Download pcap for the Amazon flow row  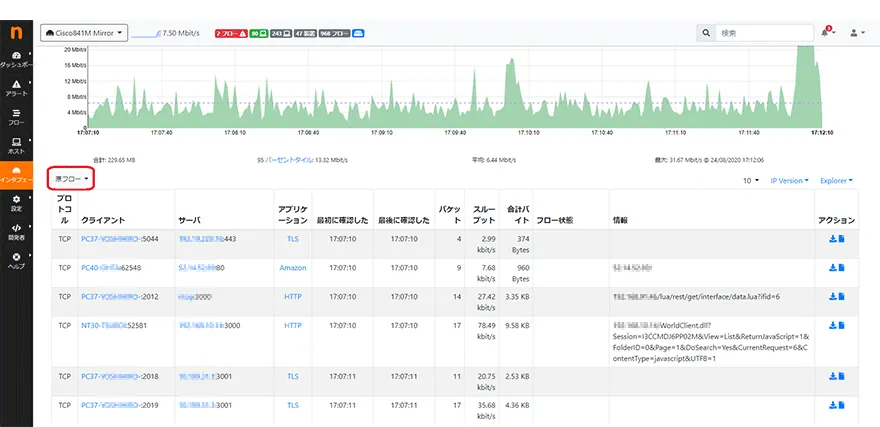[832, 268]
